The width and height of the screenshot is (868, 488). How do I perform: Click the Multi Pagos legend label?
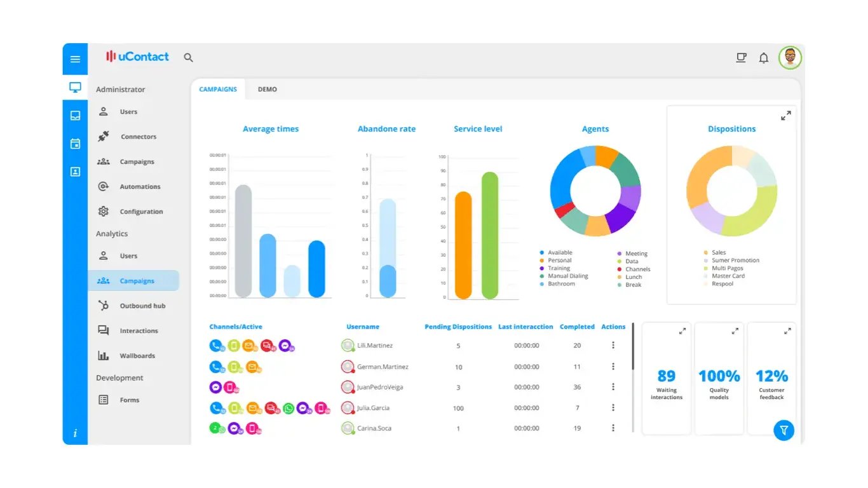[728, 268]
